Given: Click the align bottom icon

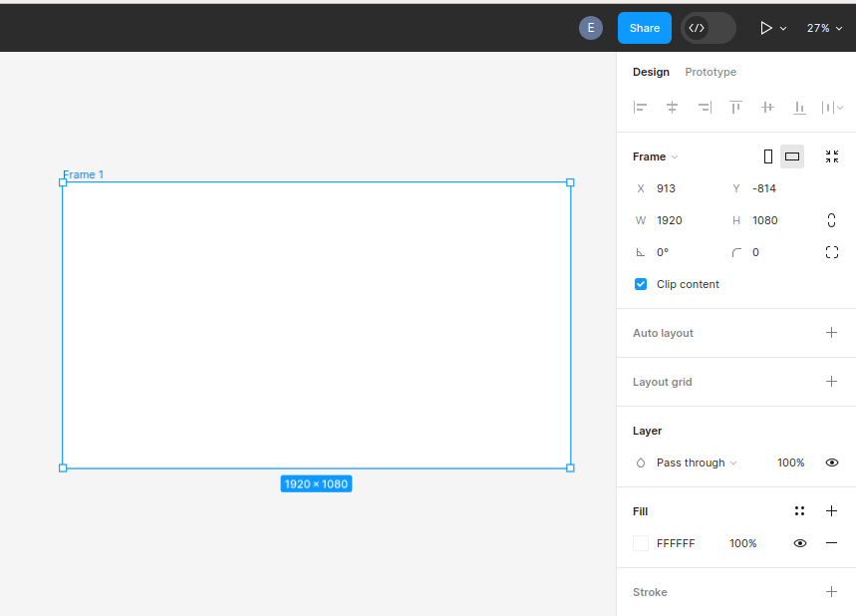Looking at the screenshot, I should pyautogui.click(x=799, y=108).
